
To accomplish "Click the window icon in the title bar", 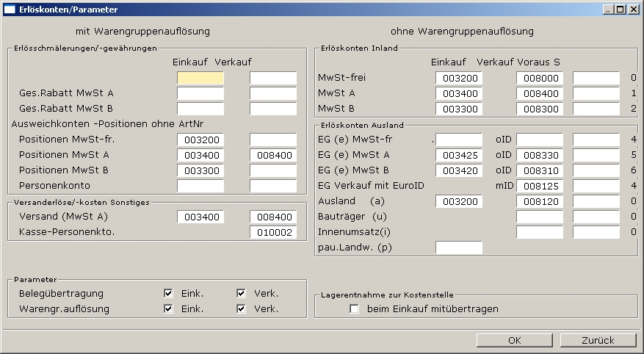I will pyautogui.click(x=10, y=10).
